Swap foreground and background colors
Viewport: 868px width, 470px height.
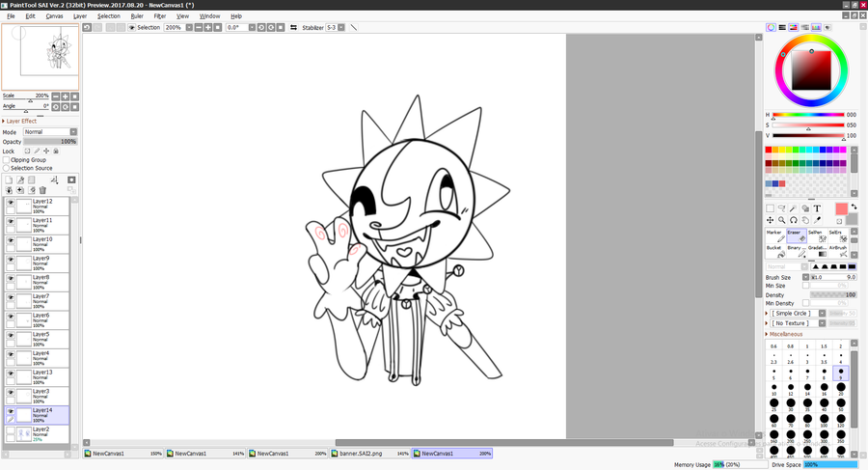click(854, 207)
